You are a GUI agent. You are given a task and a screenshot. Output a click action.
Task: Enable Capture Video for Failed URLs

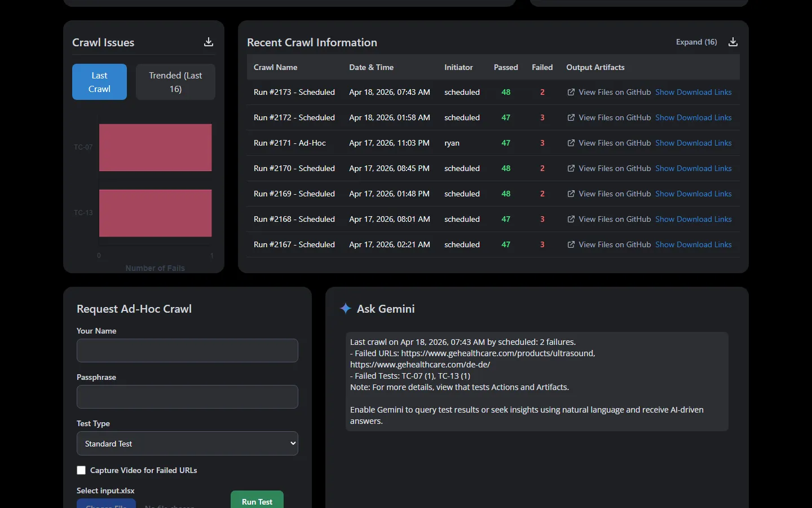[81, 470]
